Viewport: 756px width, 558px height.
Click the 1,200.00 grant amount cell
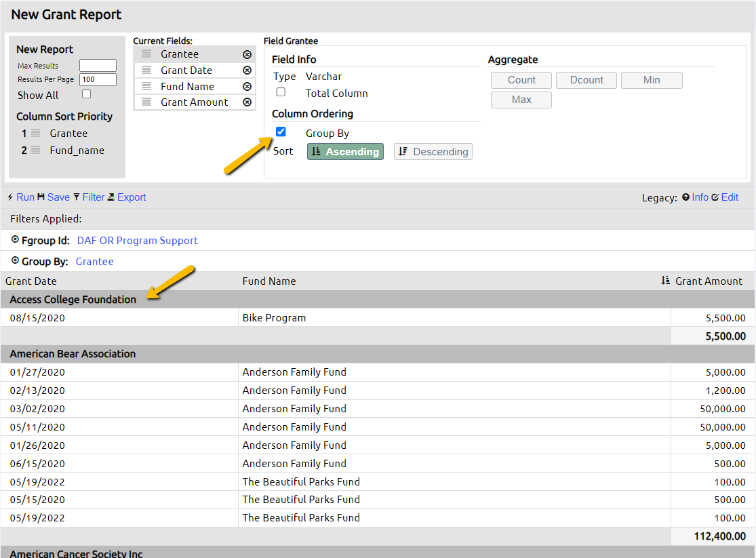coord(713,390)
